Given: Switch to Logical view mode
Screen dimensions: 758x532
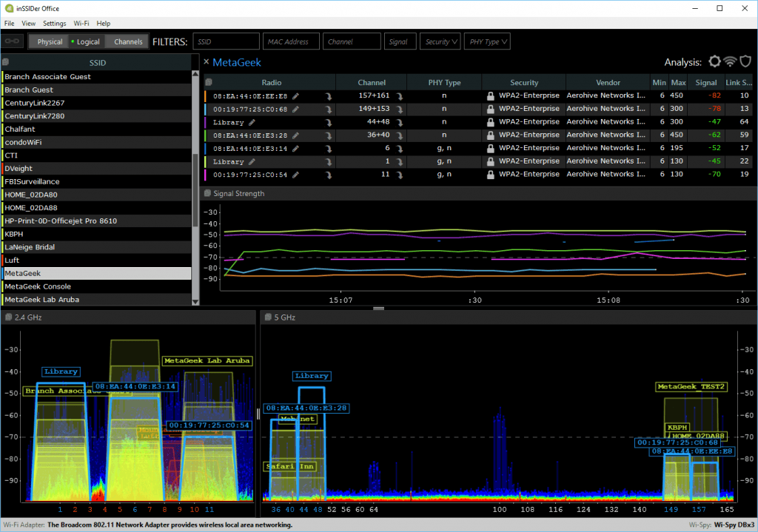Looking at the screenshot, I should [x=85, y=42].
